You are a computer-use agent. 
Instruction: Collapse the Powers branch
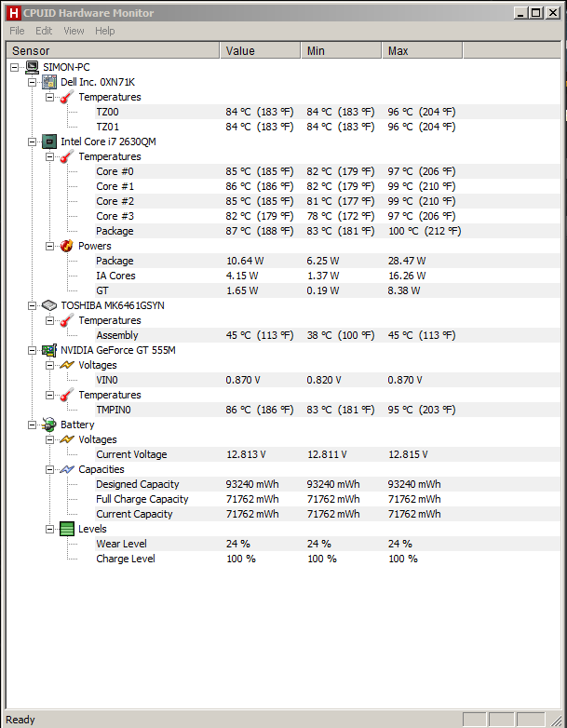point(49,246)
